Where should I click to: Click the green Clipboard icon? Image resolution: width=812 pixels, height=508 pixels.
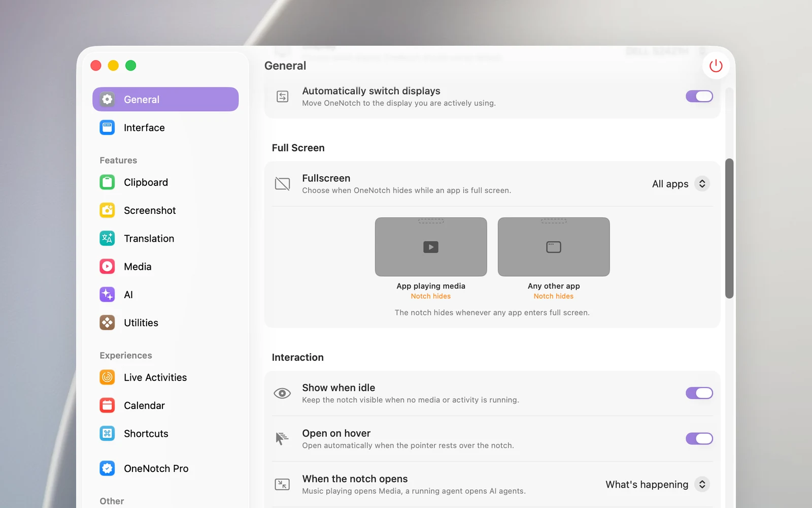(107, 182)
